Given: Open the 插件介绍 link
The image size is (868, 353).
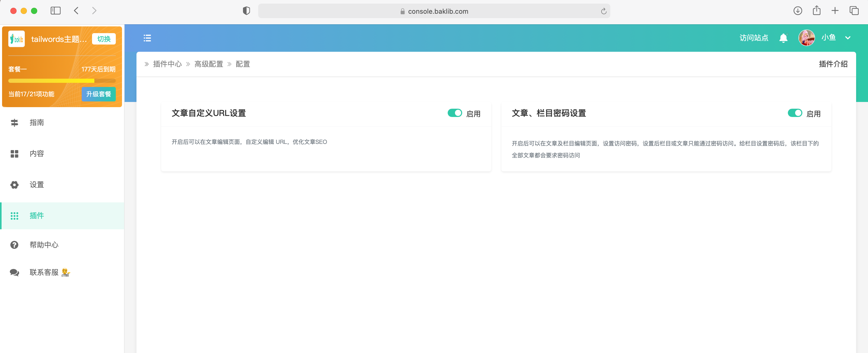Looking at the screenshot, I should [x=833, y=64].
